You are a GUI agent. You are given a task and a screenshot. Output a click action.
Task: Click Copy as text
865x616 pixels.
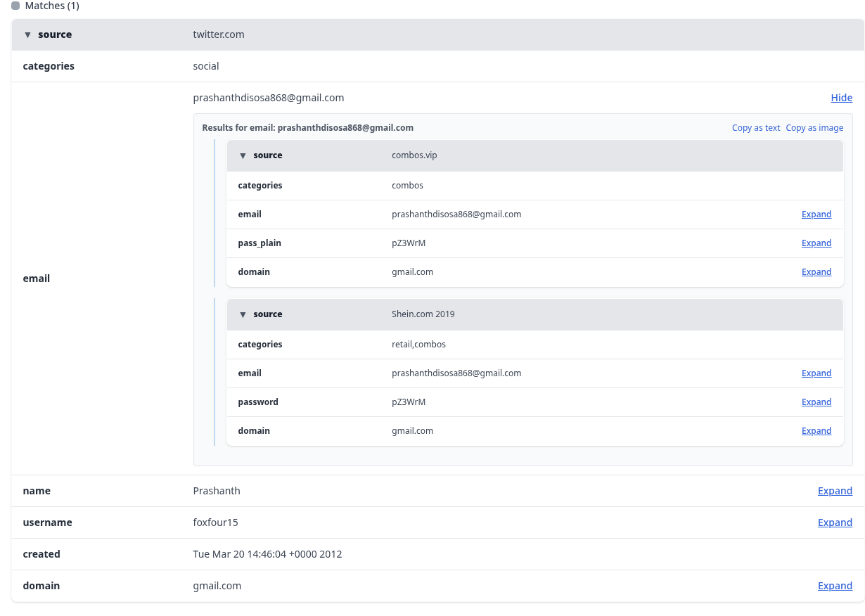tap(755, 128)
